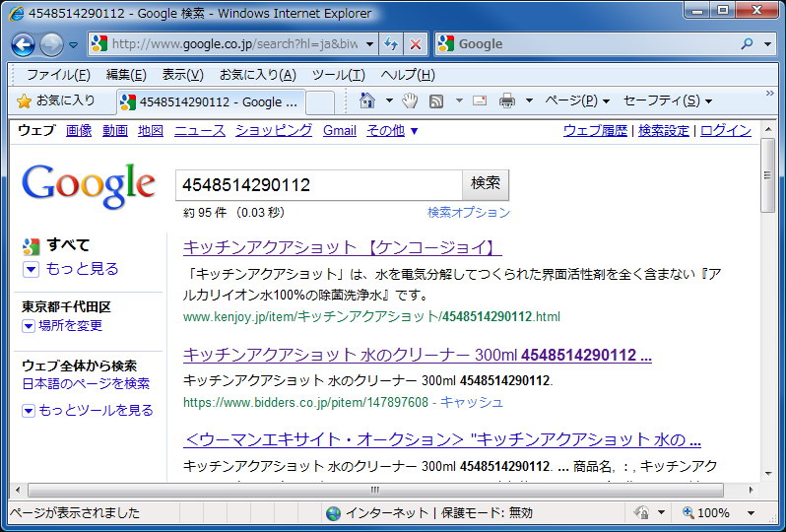Open the 編集(E) menu
The image size is (786, 532).
[126, 75]
